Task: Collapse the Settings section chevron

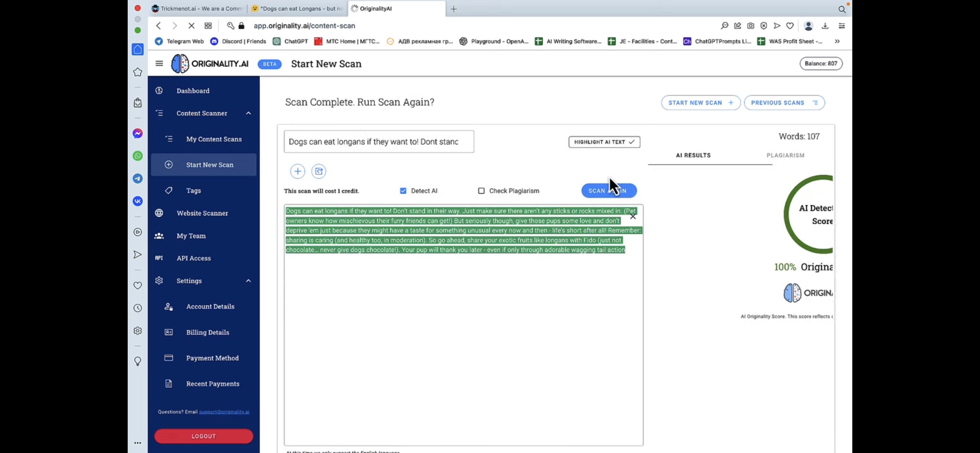Action: pyautogui.click(x=248, y=281)
